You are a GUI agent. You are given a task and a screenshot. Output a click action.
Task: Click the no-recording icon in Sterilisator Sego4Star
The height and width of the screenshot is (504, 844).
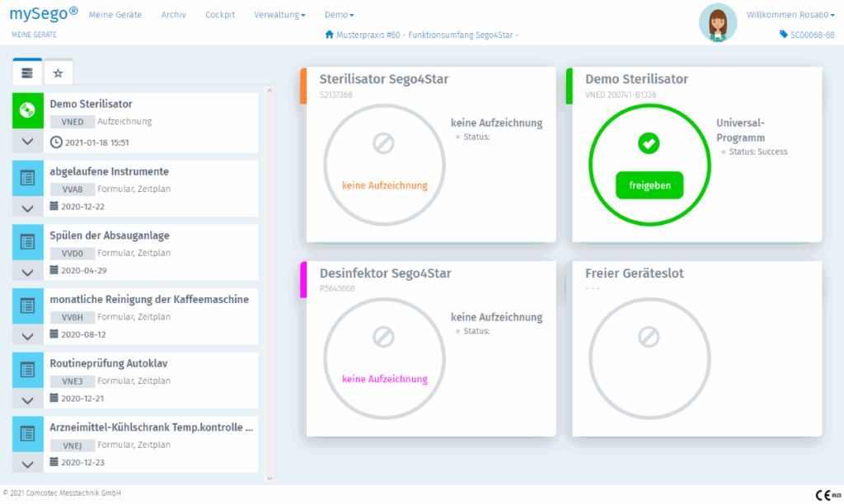[383, 143]
